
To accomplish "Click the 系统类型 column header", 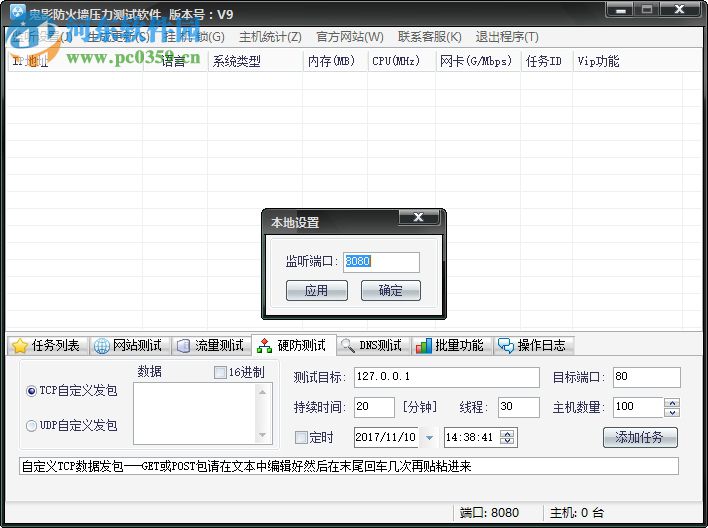I will [255, 61].
